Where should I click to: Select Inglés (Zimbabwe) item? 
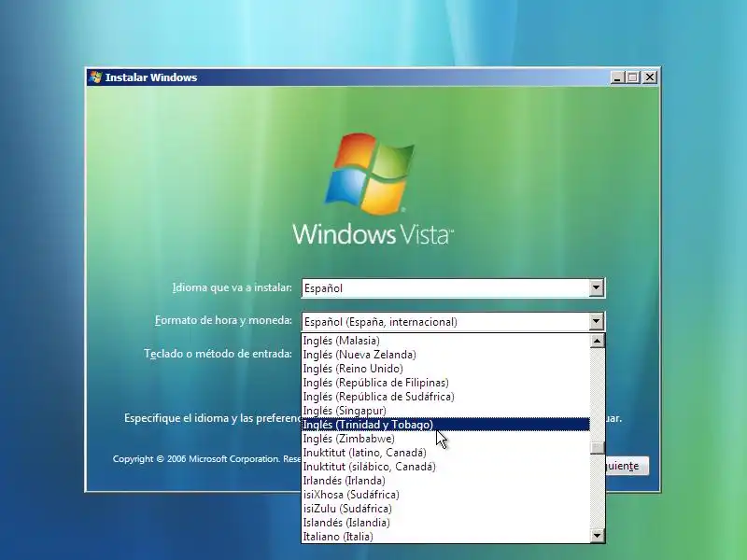click(x=446, y=439)
